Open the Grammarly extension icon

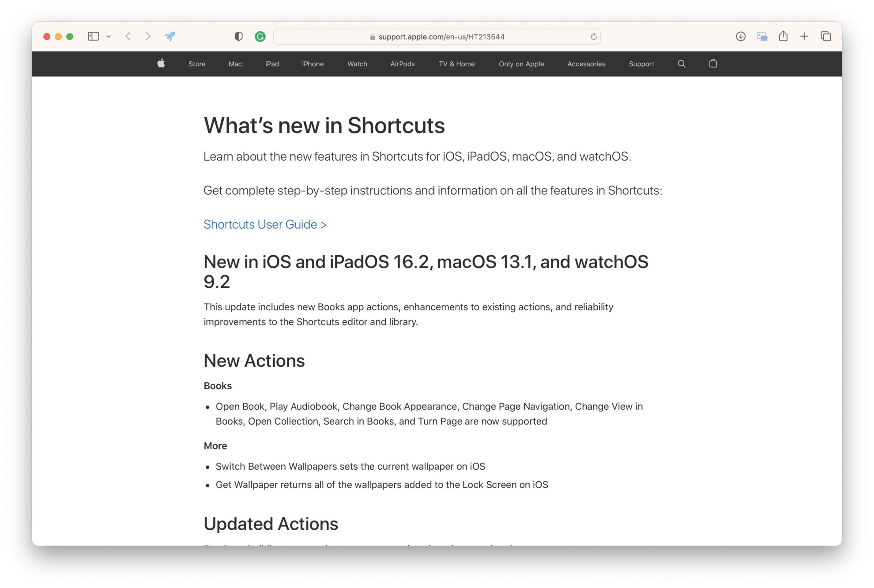pyautogui.click(x=260, y=37)
